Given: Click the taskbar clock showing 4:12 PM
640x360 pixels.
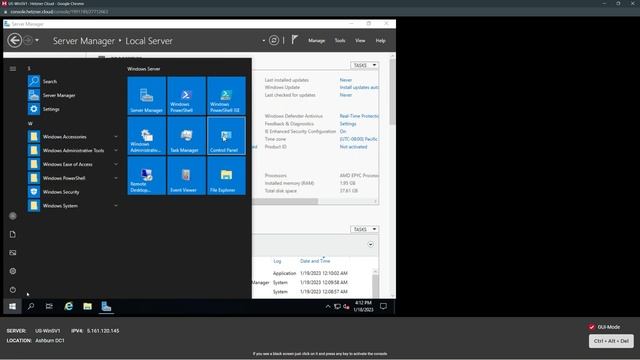Looking at the screenshot, I should 363,306.
